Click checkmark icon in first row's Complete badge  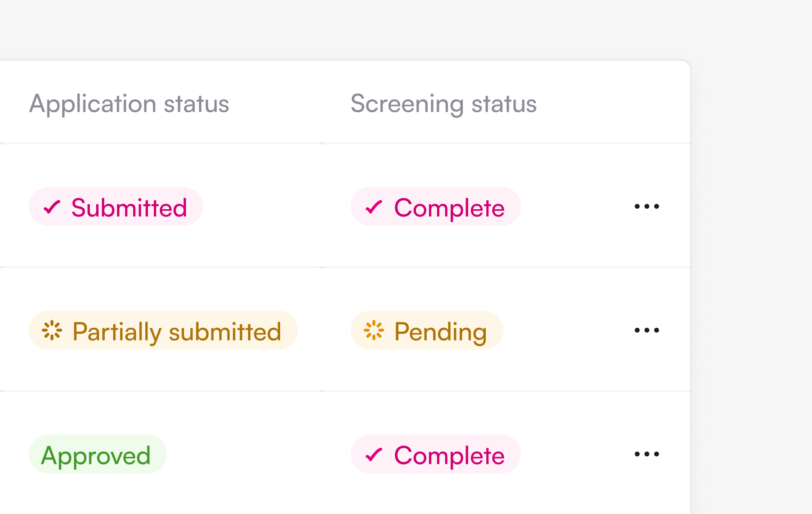[374, 207]
